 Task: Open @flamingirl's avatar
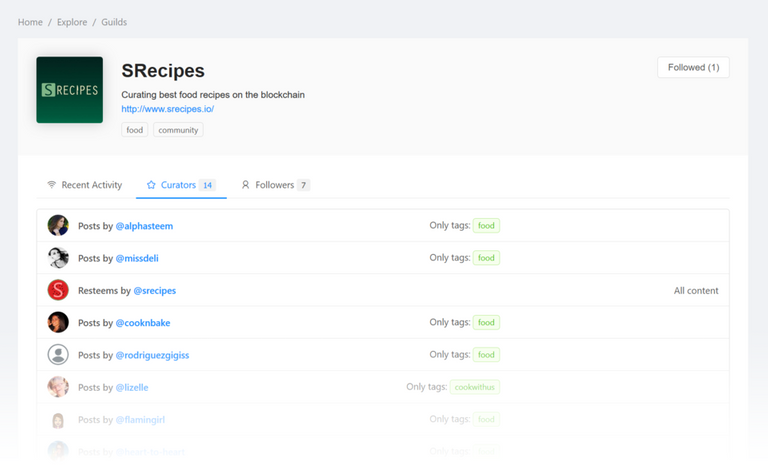(x=58, y=419)
